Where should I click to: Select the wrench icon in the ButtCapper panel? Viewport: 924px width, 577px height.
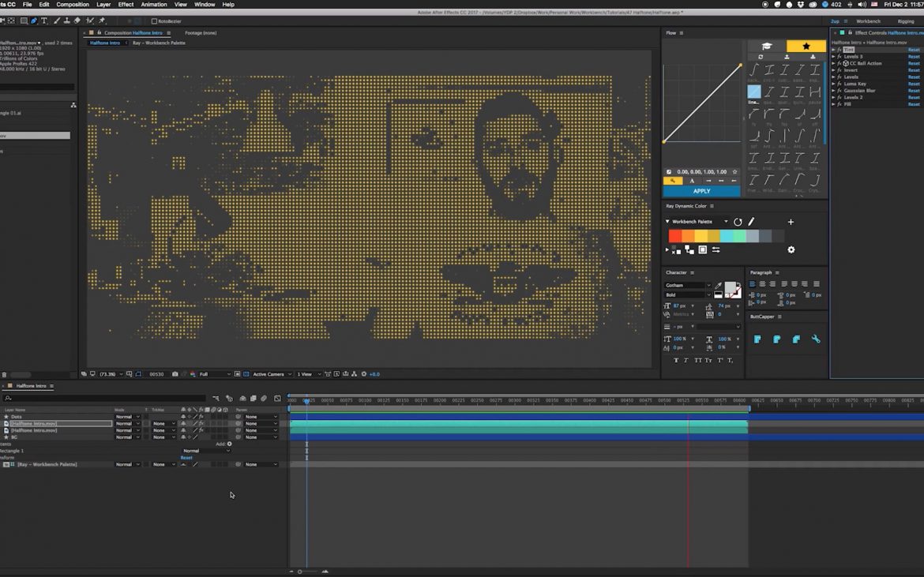(817, 339)
